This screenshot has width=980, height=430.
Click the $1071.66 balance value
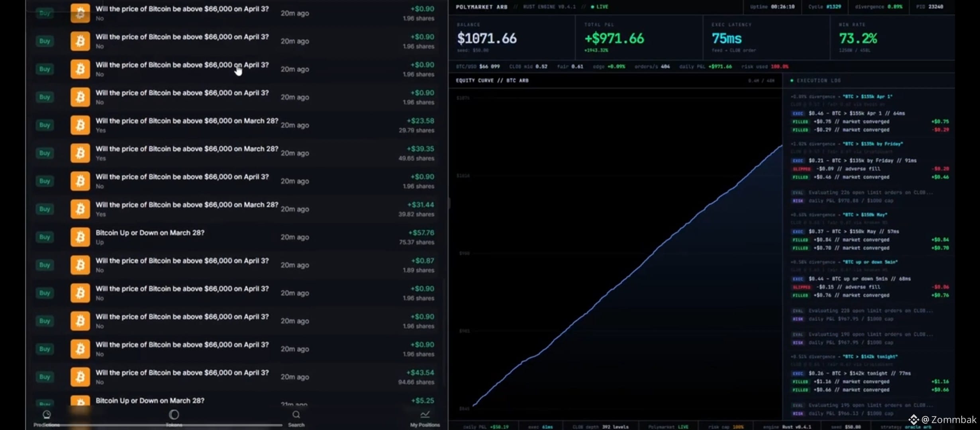[487, 38]
